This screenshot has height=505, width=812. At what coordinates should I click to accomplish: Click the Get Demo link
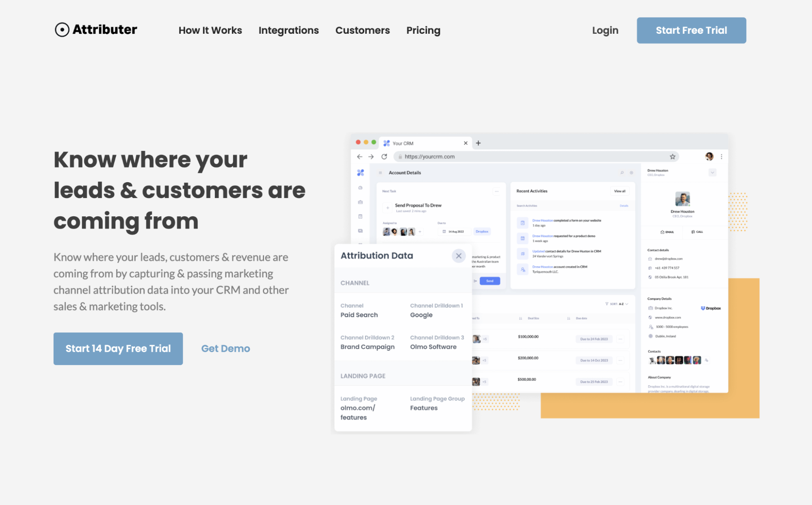[x=225, y=348]
